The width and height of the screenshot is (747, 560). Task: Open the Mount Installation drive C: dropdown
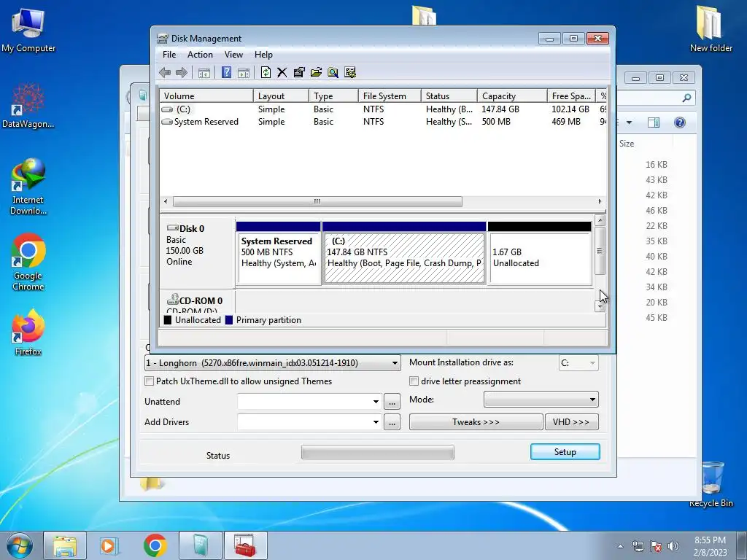[x=578, y=363]
